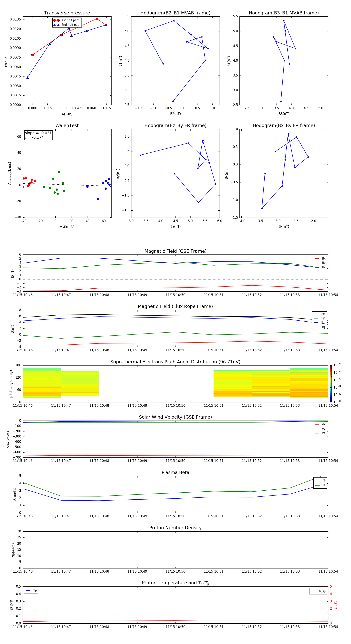Click the Bx' legend entry in Flux Rope panel
The image size is (351, 644).
pos(320,314)
